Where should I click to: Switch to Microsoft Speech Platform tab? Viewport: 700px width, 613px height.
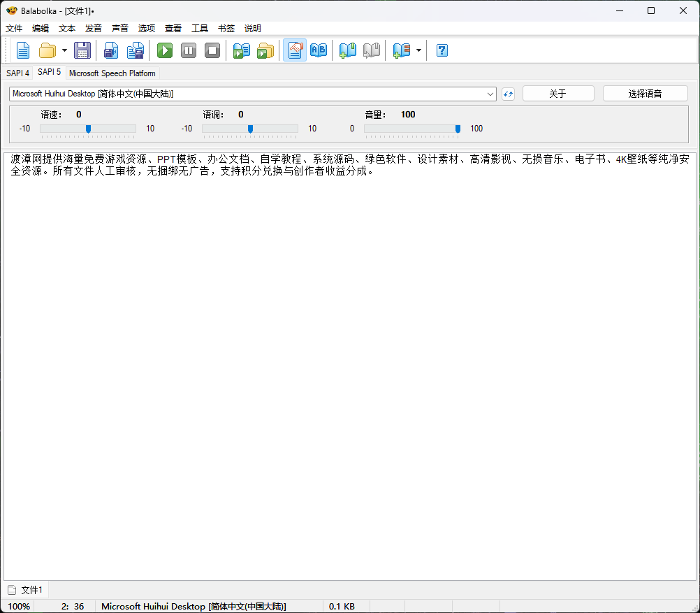pos(112,73)
